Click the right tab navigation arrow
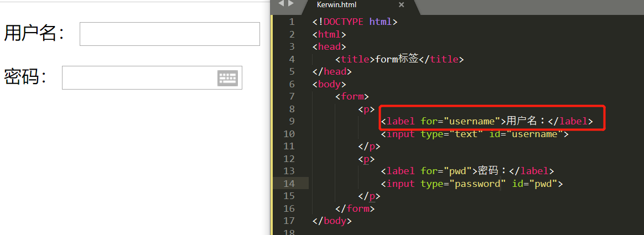 291,4
